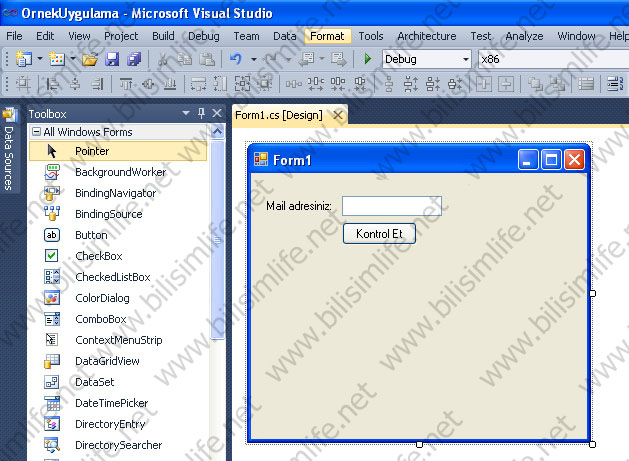Collapse the All Windows Forms group
Screen dimensions: 629x461
[37, 132]
